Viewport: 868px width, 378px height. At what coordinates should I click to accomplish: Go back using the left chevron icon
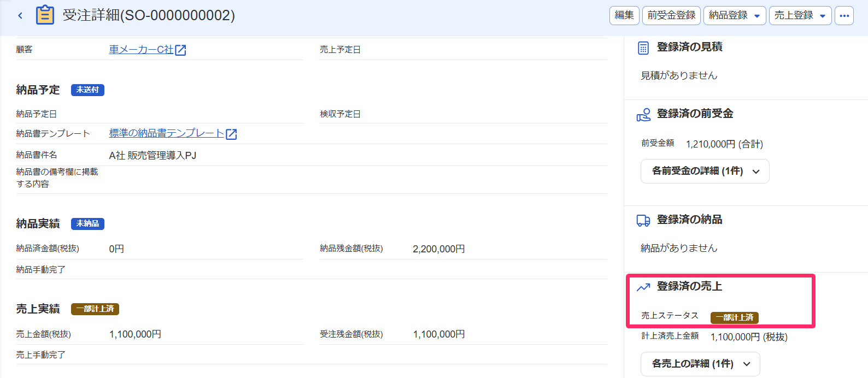coord(20,16)
